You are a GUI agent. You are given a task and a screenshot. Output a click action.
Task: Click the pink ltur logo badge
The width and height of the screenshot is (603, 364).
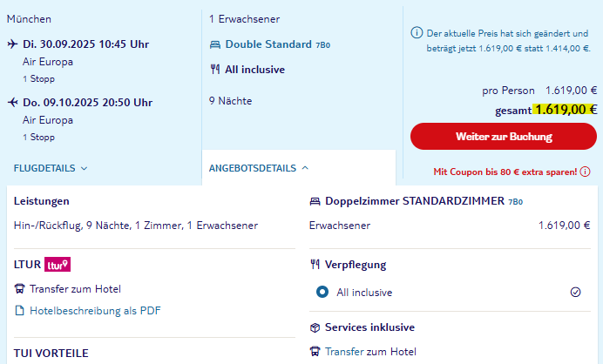[x=58, y=265]
